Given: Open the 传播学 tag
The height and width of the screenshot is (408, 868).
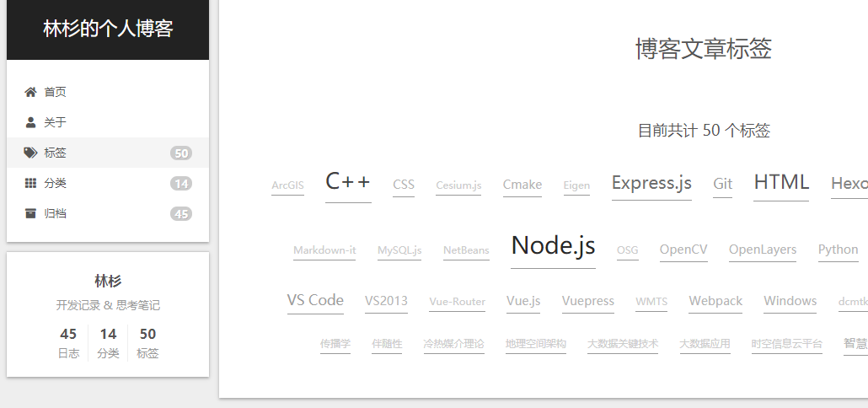Looking at the screenshot, I should 335,344.
